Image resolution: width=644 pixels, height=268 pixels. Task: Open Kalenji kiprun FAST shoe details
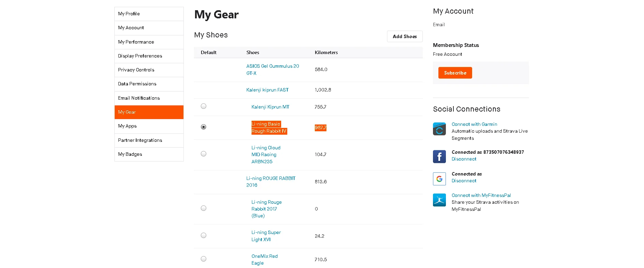pyautogui.click(x=267, y=90)
